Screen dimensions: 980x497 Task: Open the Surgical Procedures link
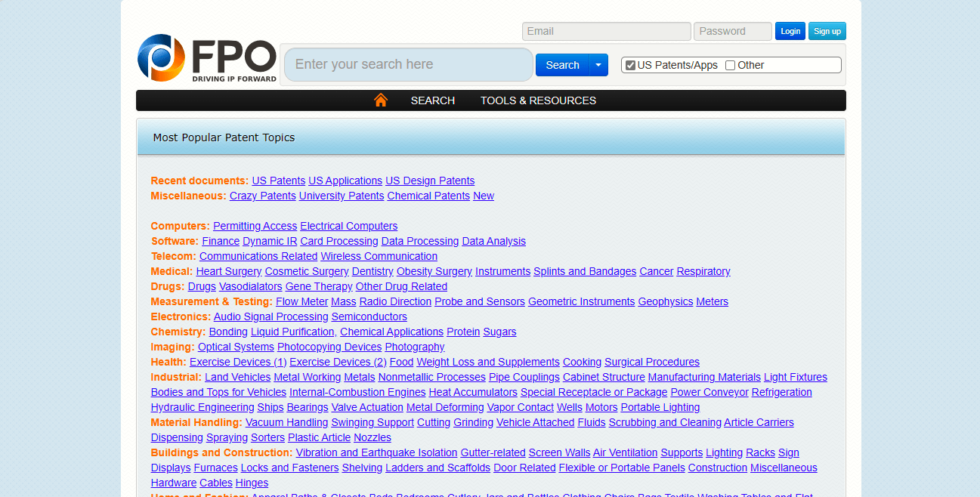click(652, 362)
